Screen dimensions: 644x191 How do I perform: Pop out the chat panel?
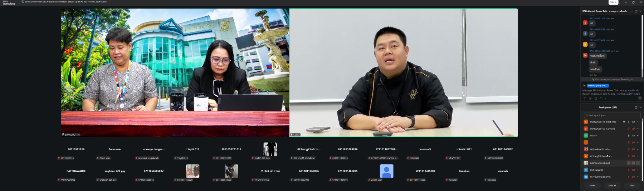(x=636, y=11)
